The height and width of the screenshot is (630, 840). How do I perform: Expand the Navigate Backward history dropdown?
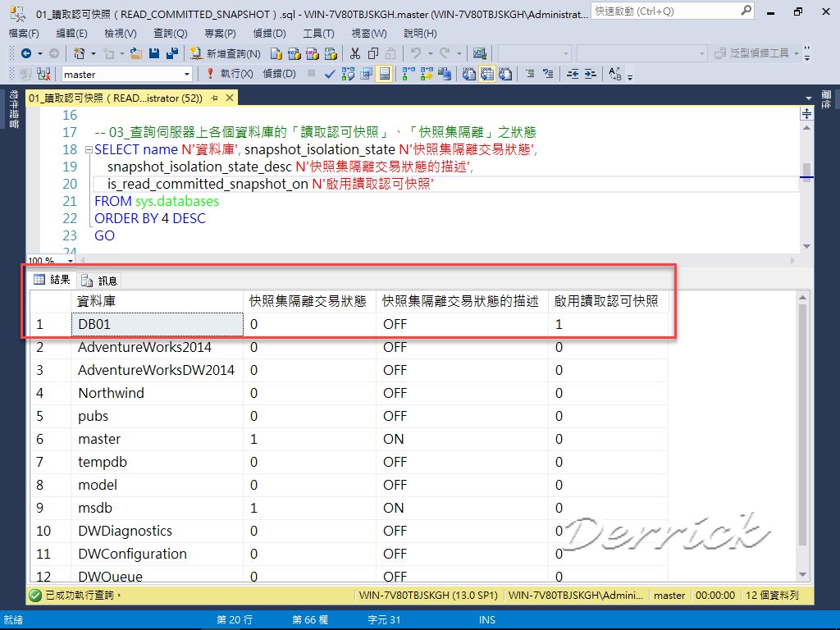click(39, 53)
